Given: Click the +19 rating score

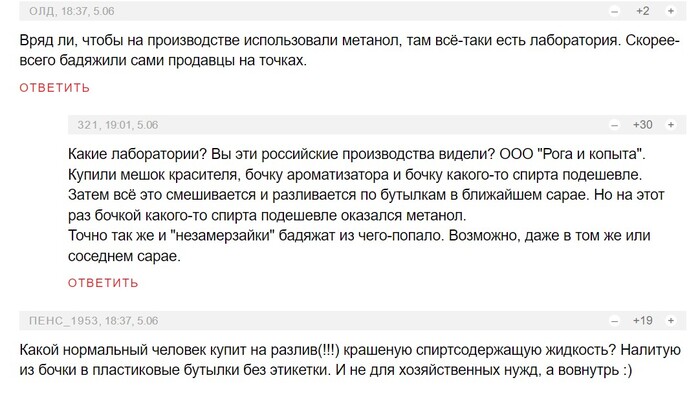Looking at the screenshot, I should point(642,321).
